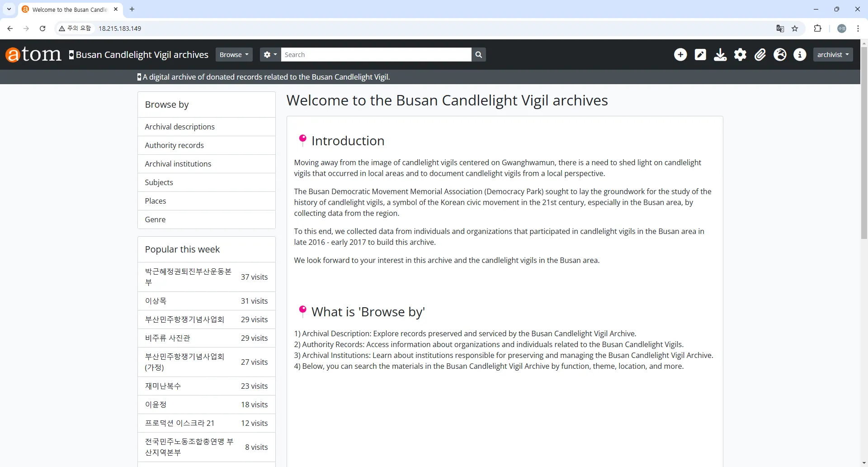Click the scrollbar down arrow
The height and width of the screenshot is (467, 868).
pyautogui.click(x=864, y=463)
